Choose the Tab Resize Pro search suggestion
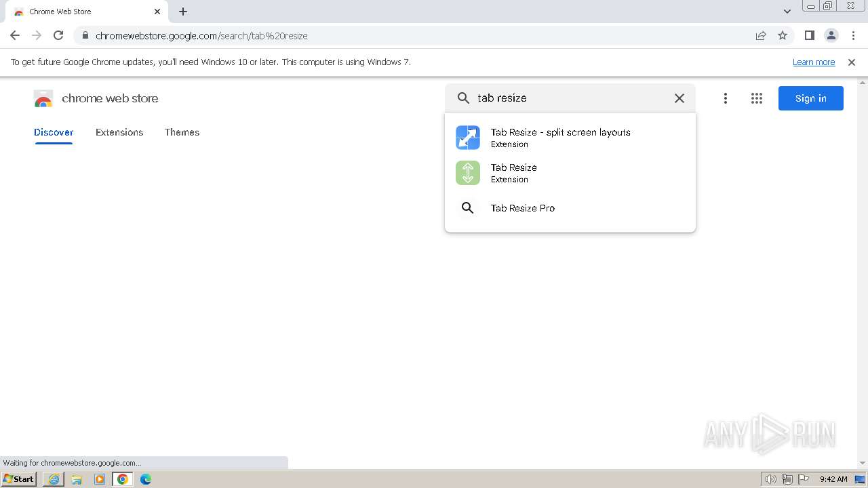This screenshot has width=868, height=488. tap(570, 208)
